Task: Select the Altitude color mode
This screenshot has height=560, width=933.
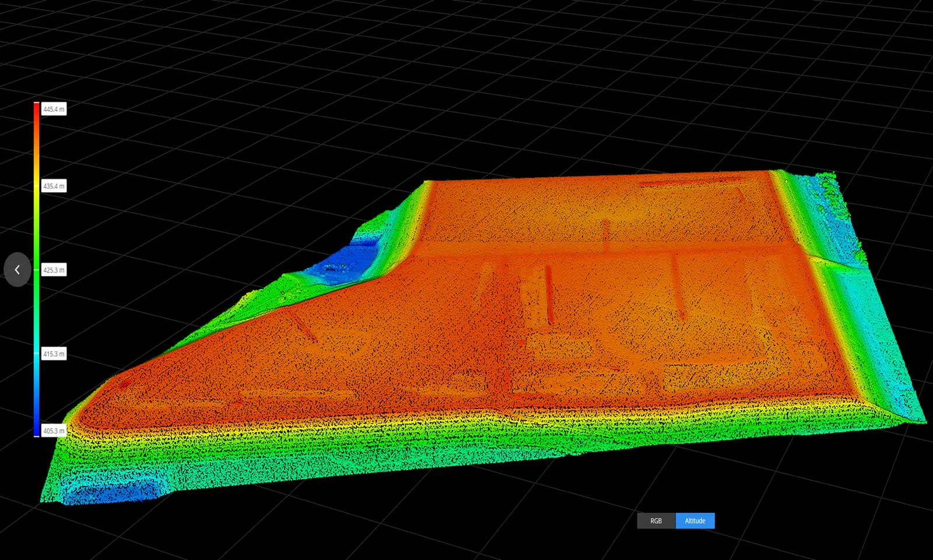Action: 695,521
